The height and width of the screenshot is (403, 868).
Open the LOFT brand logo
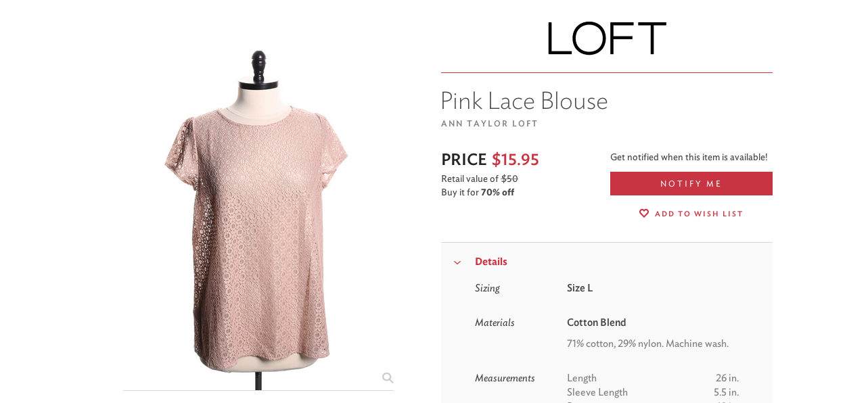(607, 39)
